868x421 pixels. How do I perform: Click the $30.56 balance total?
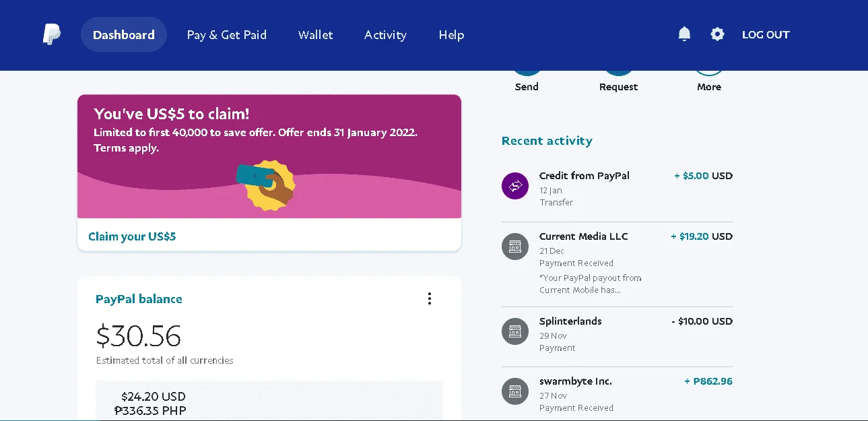click(x=139, y=335)
